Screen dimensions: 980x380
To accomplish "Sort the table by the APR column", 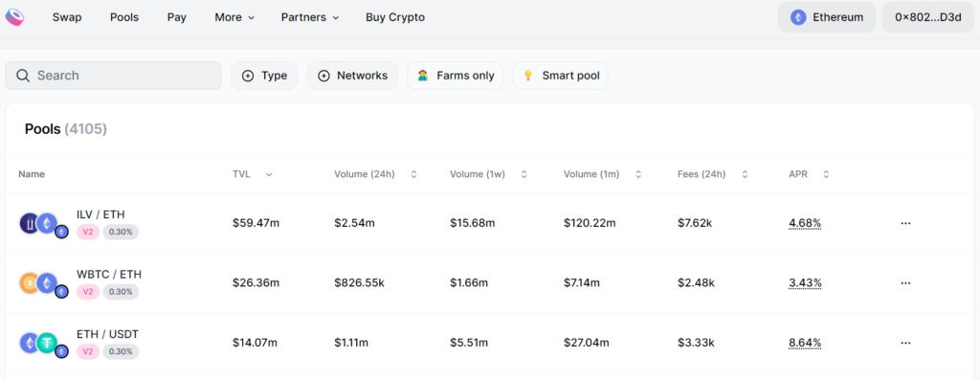I will 809,174.
